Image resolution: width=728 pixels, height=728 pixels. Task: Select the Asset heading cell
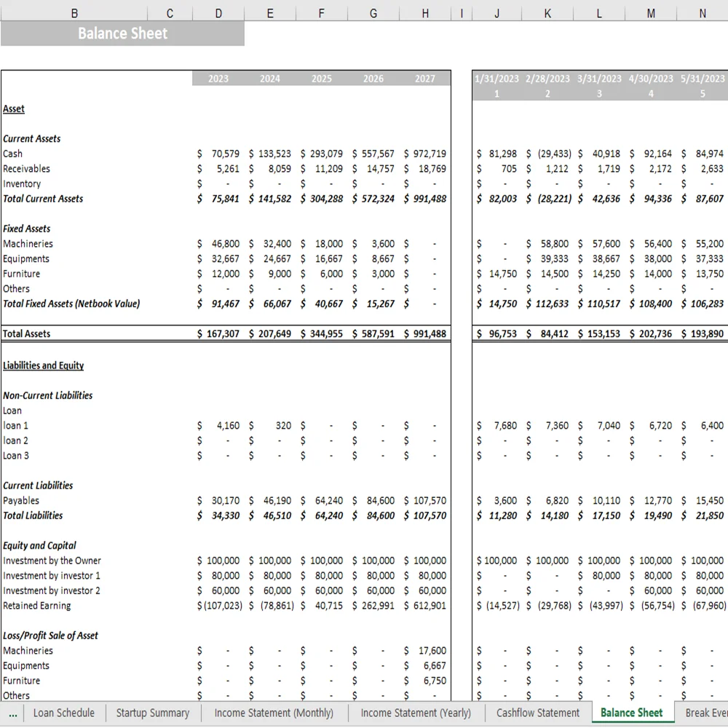(13, 108)
